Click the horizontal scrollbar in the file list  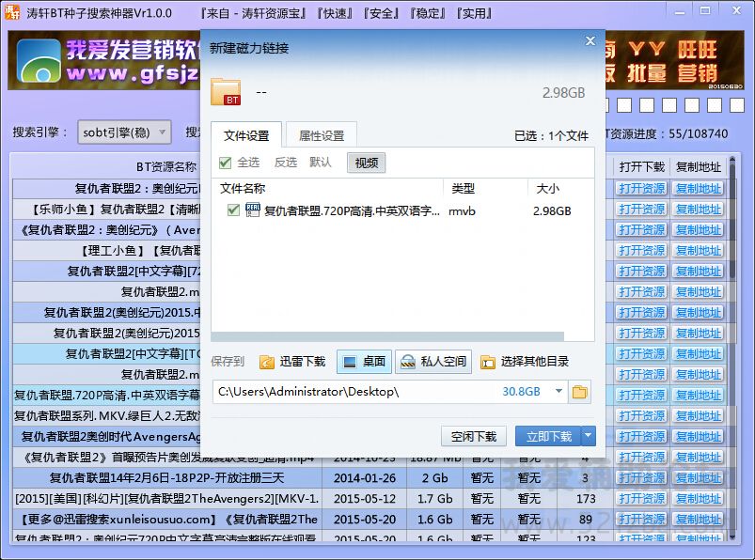point(387,335)
